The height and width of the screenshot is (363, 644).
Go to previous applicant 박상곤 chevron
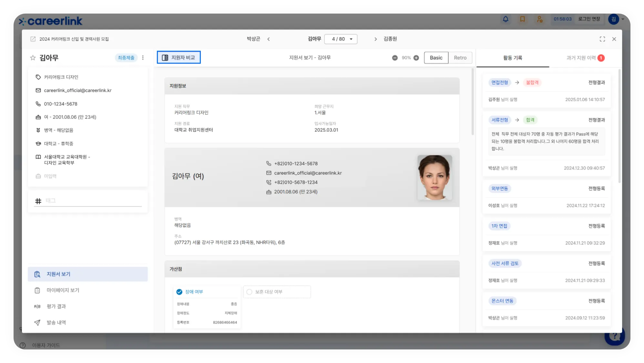coord(269,39)
